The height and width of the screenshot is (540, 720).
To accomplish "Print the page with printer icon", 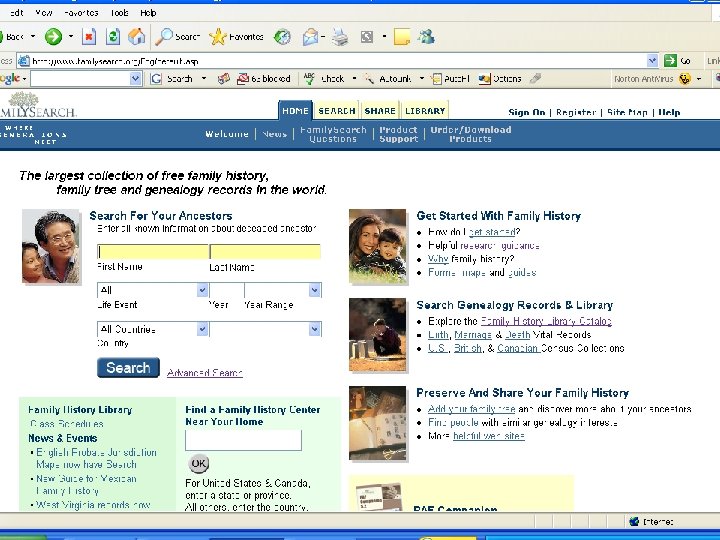I will coord(340,37).
